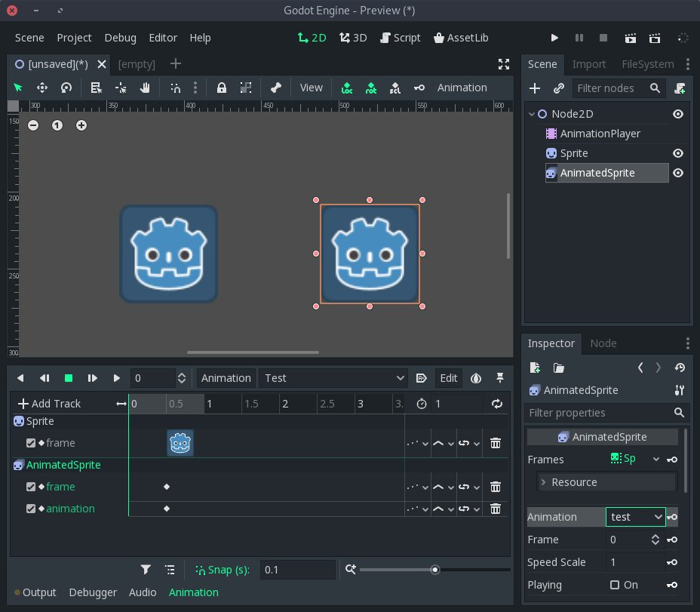Instance a scene with chain-link icon
The width and height of the screenshot is (700, 612).
[558, 88]
